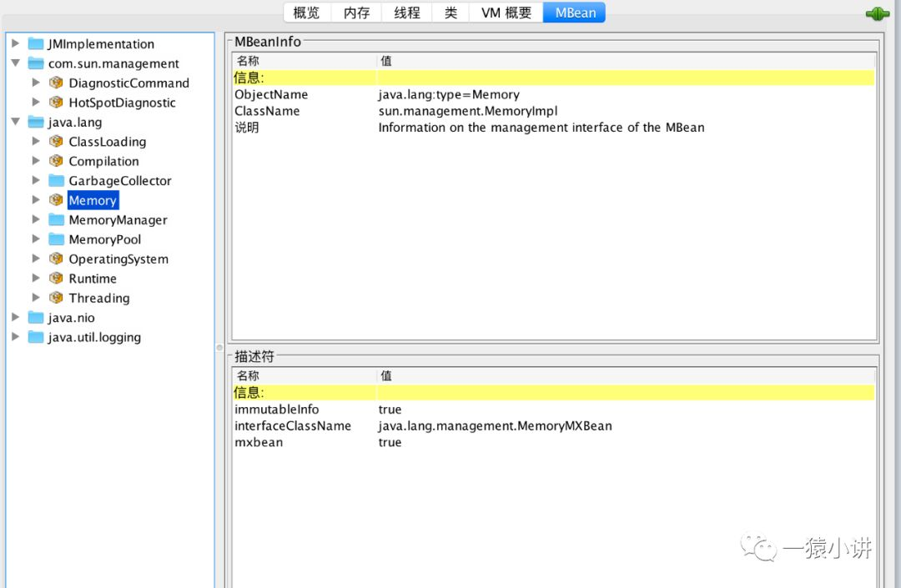Select the immutableInfo row
The height and width of the screenshot is (588, 901).
[554, 409]
